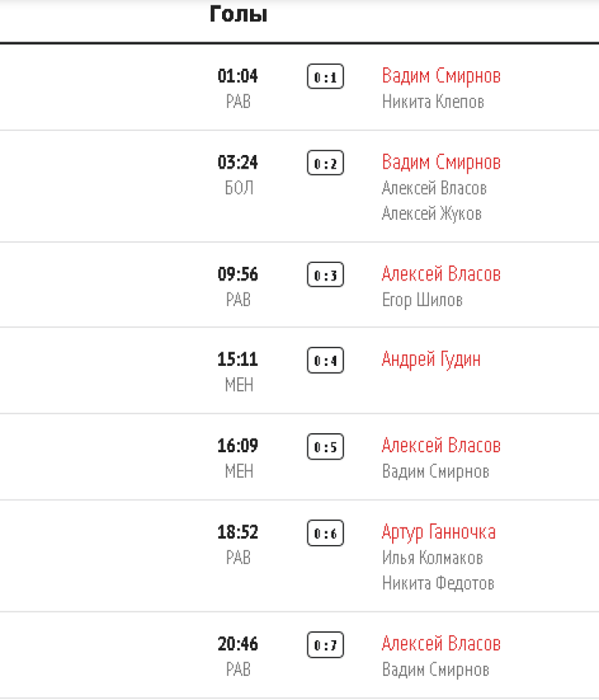This screenshot has height=700, width=599.
Task: Select the 0:3 score badge
Action: coord(325,275)
